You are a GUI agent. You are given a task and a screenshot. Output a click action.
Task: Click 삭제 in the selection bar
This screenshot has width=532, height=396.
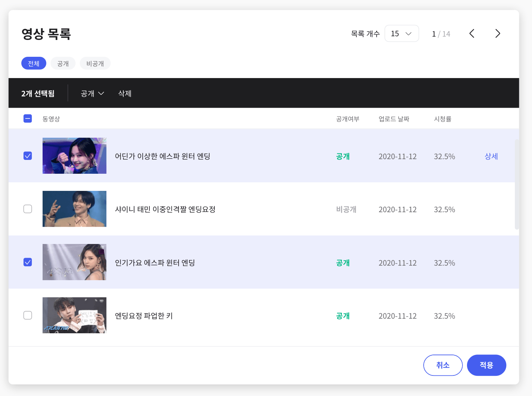click(x=125, y=93)
